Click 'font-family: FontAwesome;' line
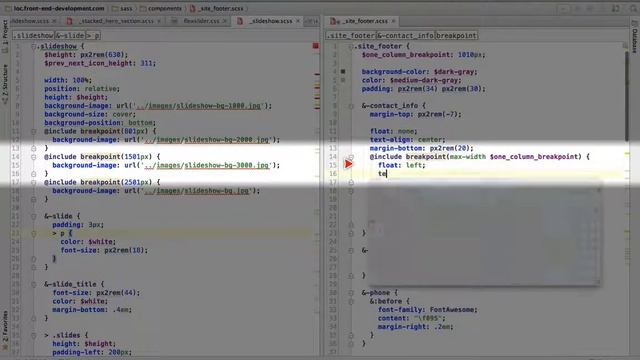Screen dimensions: 640x360 click(x=427, y=310)
